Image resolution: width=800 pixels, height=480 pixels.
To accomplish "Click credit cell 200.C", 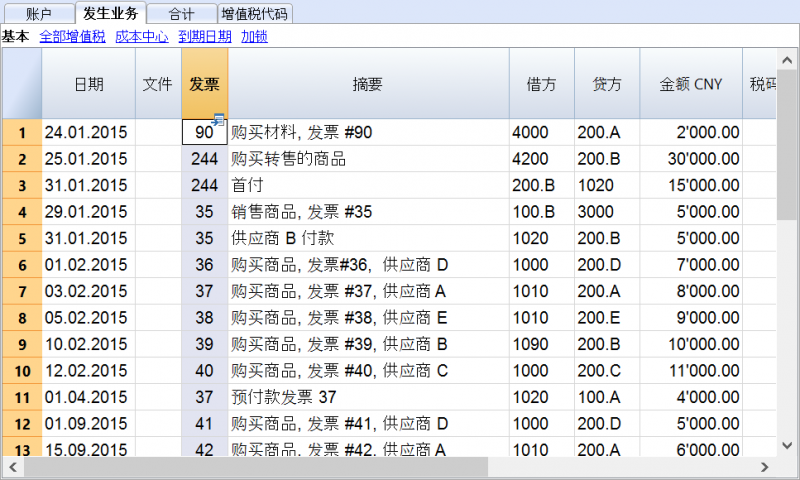I will point(607,371).
